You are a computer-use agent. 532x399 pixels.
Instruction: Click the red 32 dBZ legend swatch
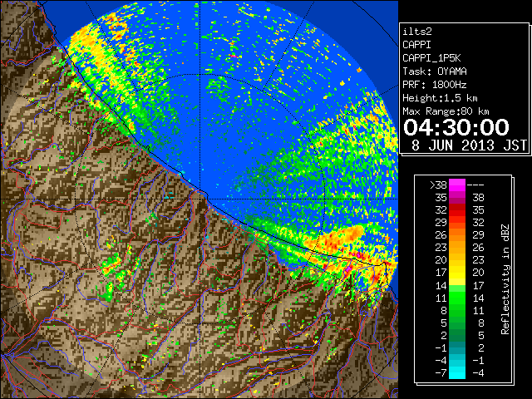point(457,210)
